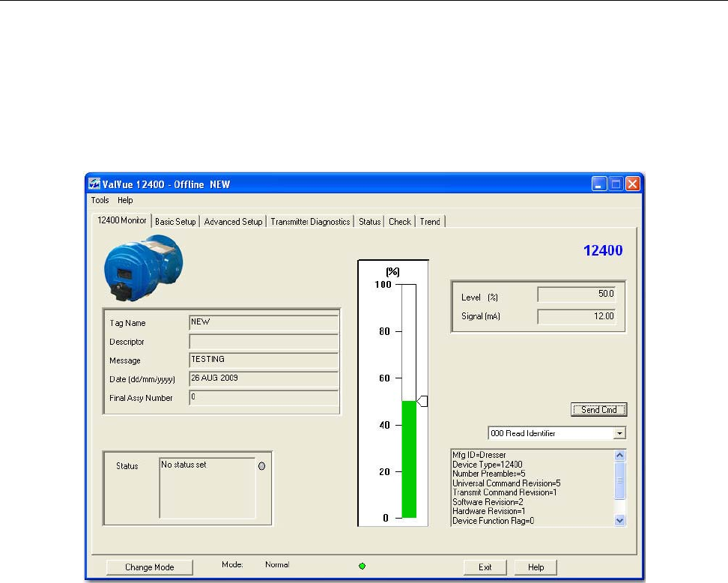
Task: Click the blue 12400 transmitter image
Action: [143, 268]
